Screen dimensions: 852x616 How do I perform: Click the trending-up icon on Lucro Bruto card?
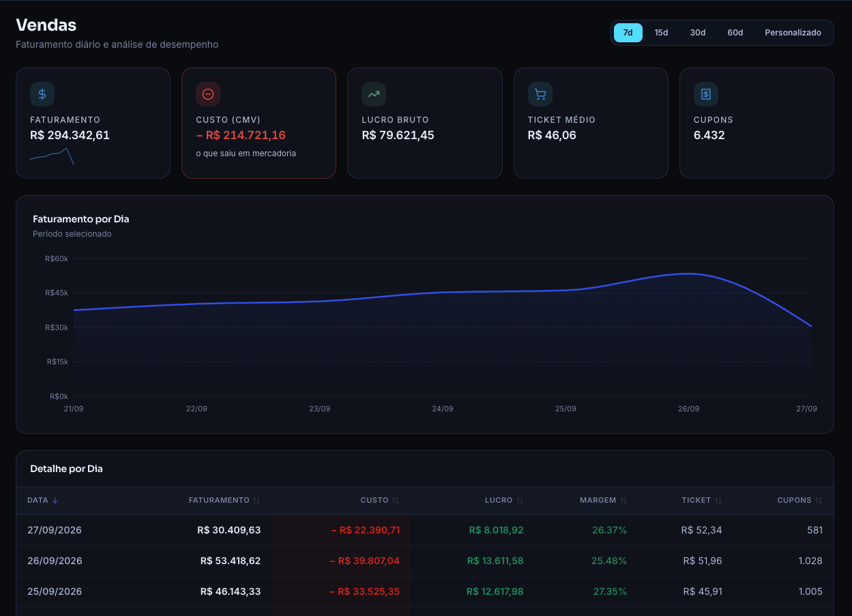click(x=374, y=94)
